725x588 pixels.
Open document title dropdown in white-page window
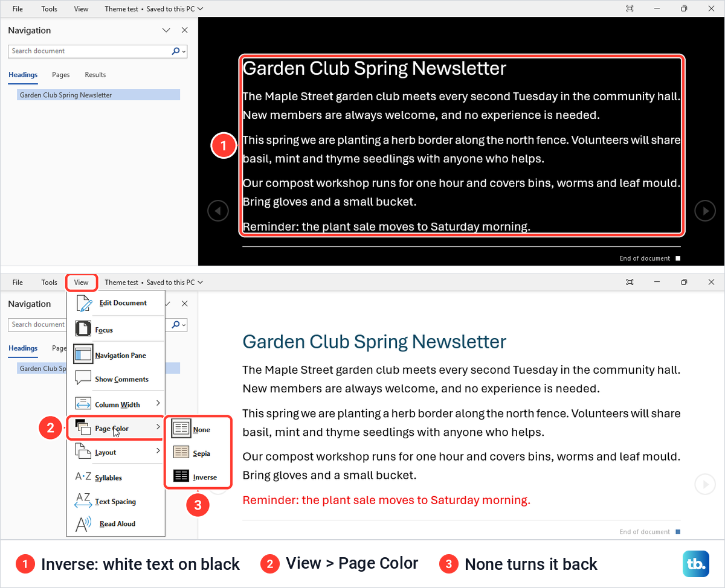pos(201,283)
